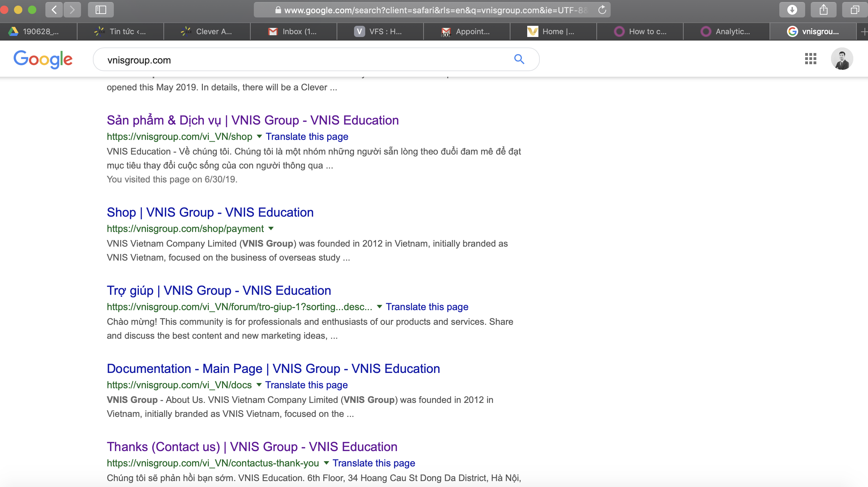
Task: Switch to the Inbox Gmail tab
Action: (293, 31)
